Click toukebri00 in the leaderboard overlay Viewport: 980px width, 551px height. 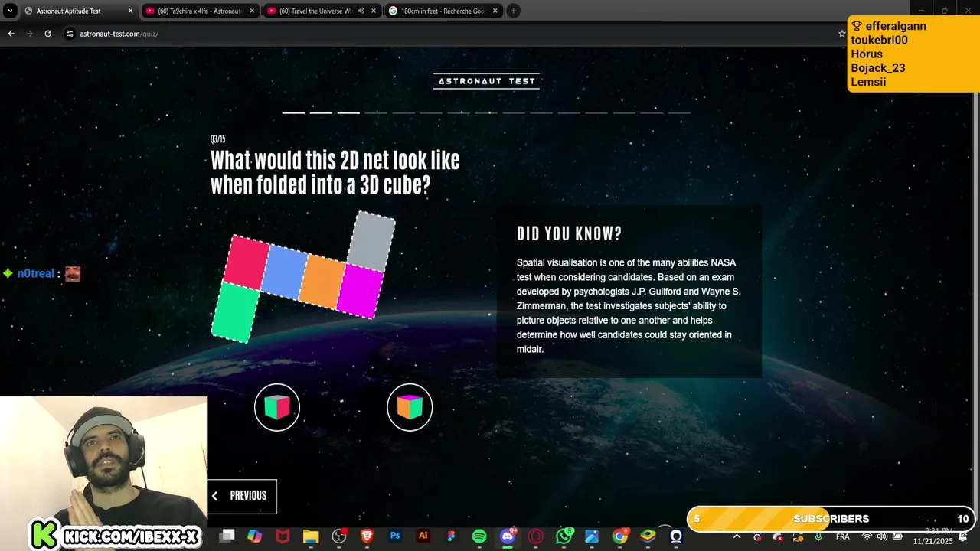(879, 40)
